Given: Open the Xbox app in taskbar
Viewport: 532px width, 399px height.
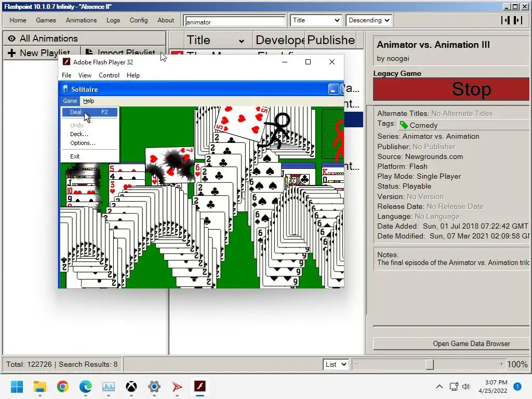Looking at the screenshot, I should coord(131,386).
